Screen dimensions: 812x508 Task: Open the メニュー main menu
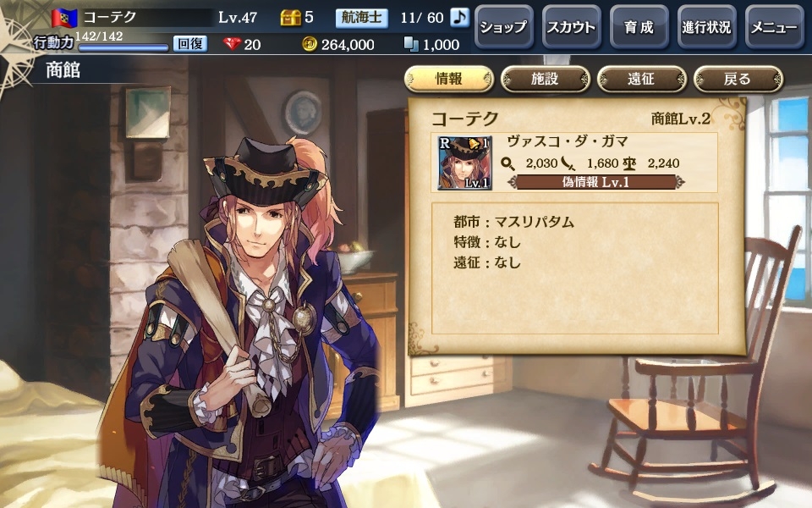pos(774,27)
